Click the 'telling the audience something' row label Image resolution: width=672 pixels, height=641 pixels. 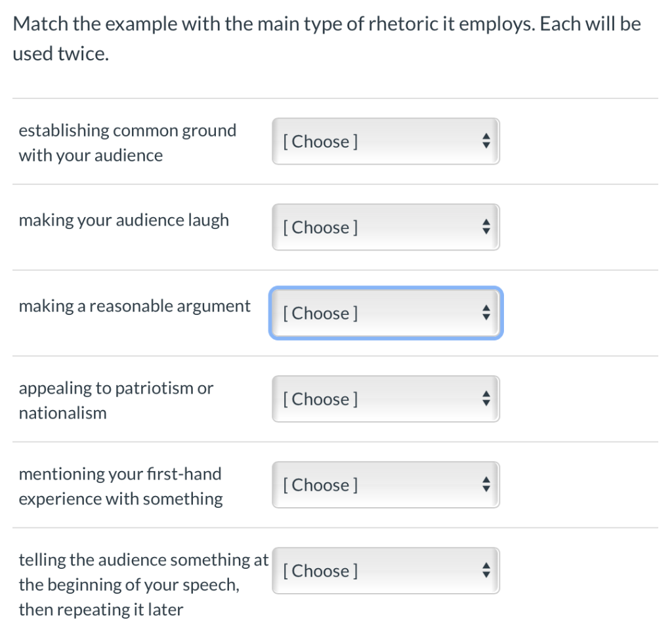[143, 584]
